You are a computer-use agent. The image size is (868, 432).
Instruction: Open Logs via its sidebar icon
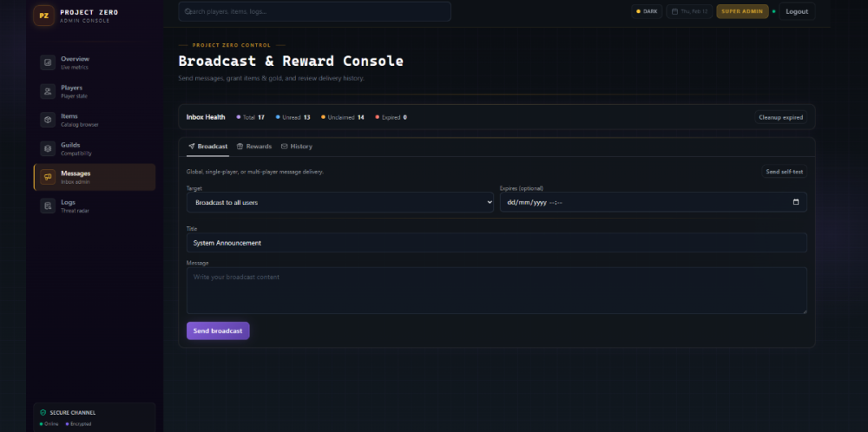pos(48,206)
